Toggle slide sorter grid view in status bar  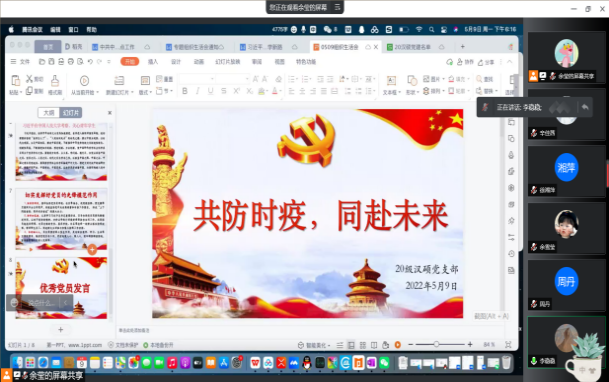[363, 345]
